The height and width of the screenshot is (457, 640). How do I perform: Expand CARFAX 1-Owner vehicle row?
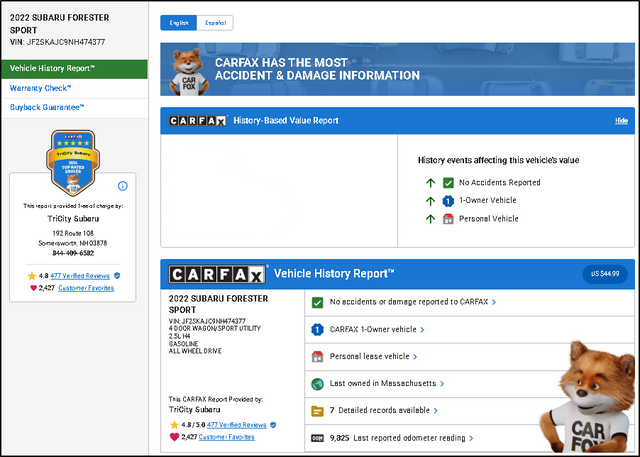tap(469, 330)
